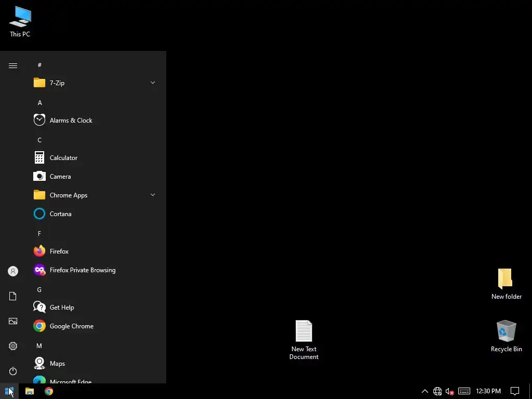Viewport: 532px width, 399px height.
Task: Expand the Start menu hamburger button
Action: [13, 66]
